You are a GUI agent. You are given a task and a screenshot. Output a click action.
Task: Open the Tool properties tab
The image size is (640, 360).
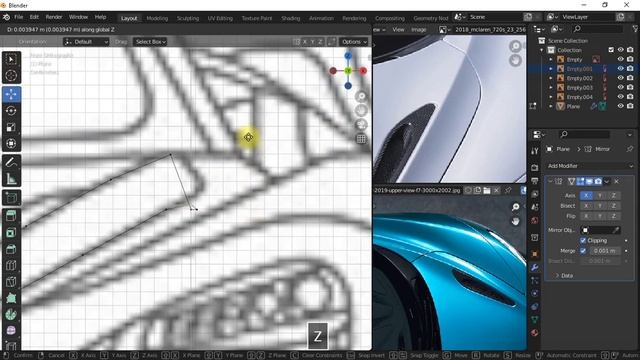click(x=535, y=151)
